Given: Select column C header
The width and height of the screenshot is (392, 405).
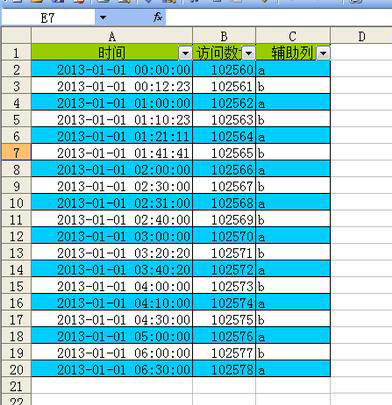Looking at the screenshot, I should point(293,36).
